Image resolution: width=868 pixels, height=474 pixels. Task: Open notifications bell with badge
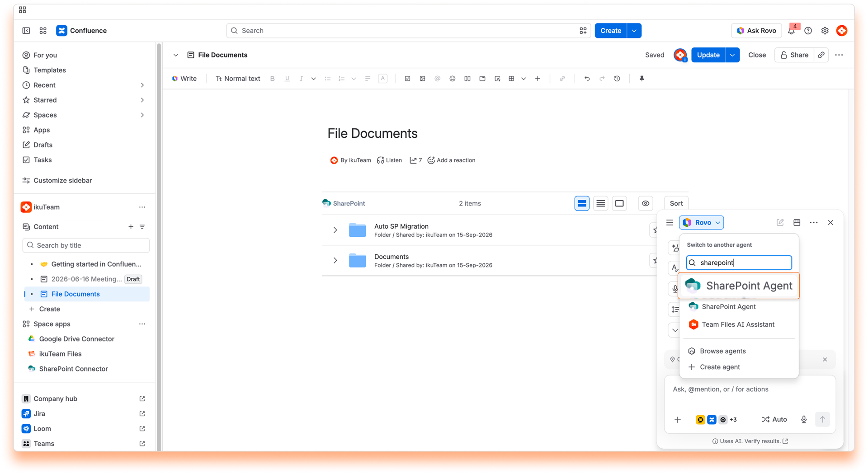792,31
